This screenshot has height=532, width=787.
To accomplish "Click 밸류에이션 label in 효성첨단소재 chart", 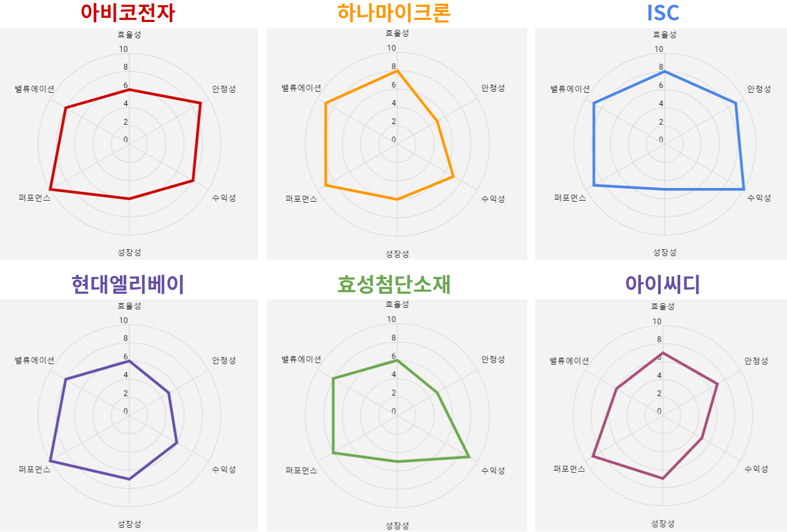I will click(301, 359).
